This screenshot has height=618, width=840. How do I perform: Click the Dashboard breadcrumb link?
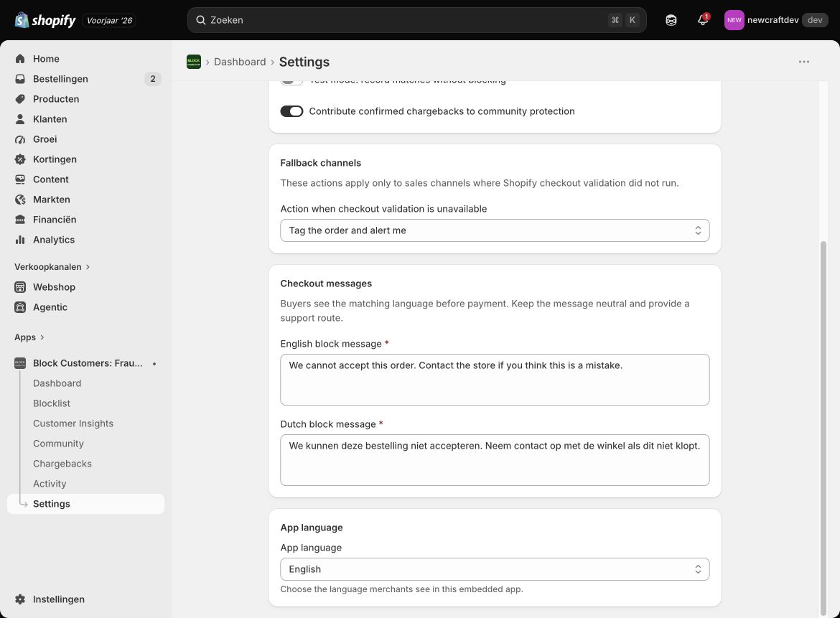tap(240, 62)
